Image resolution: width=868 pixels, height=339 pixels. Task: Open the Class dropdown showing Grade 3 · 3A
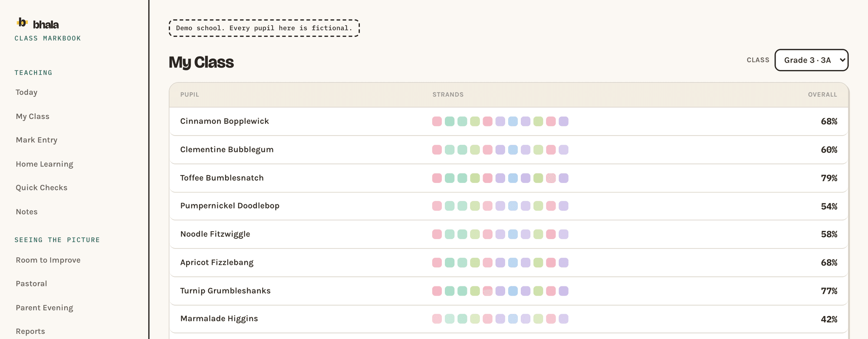coord(811,60)
